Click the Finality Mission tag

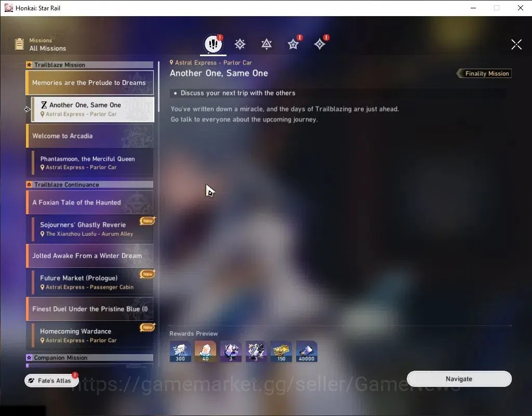[484, 73]
